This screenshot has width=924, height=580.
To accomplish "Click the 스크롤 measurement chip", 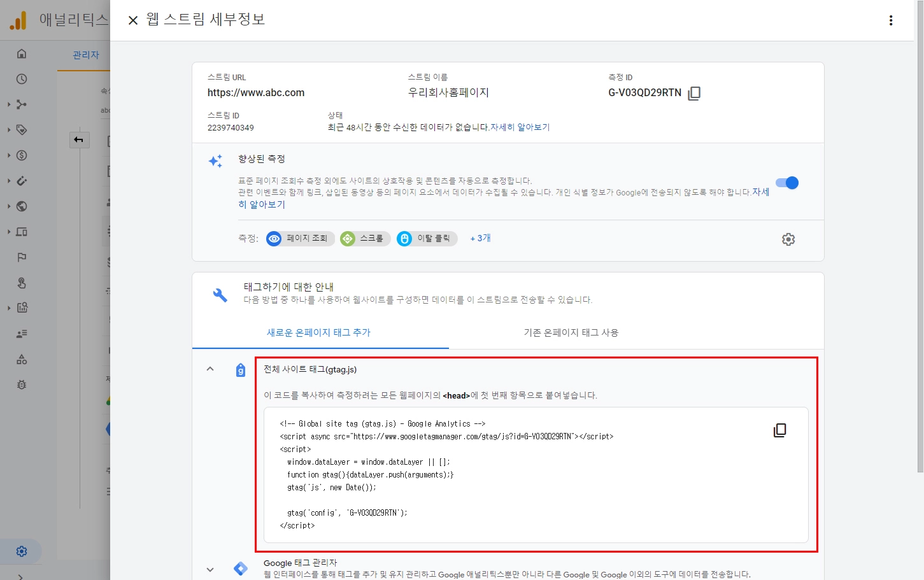I will [365, 239].
